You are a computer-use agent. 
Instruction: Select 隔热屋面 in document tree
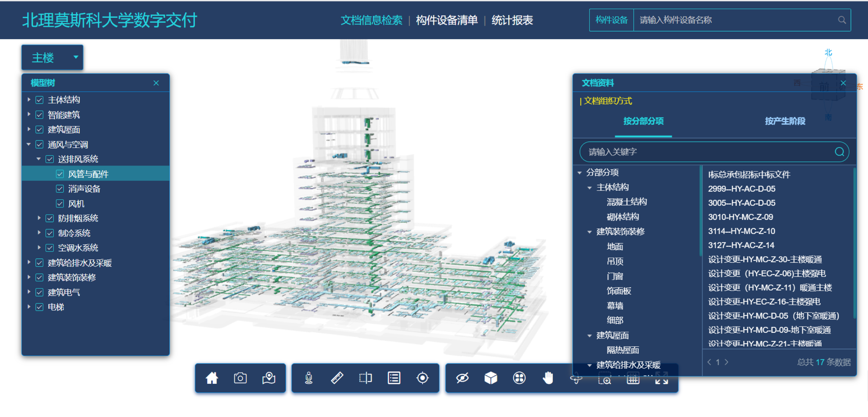click(x=623, y=350)
